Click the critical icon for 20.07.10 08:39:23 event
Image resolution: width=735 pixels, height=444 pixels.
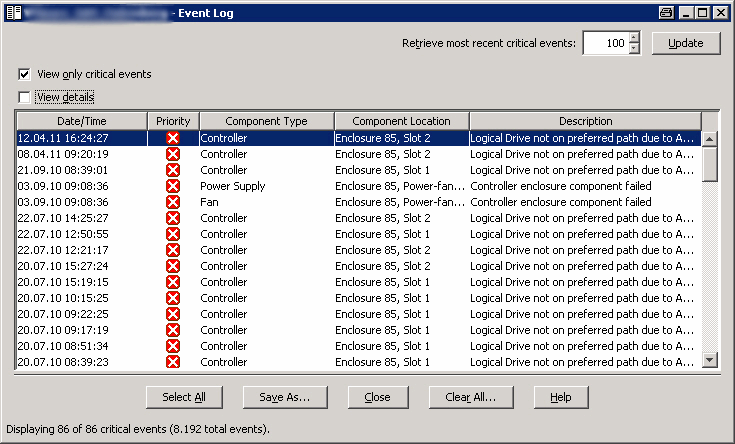pos(173,362)
